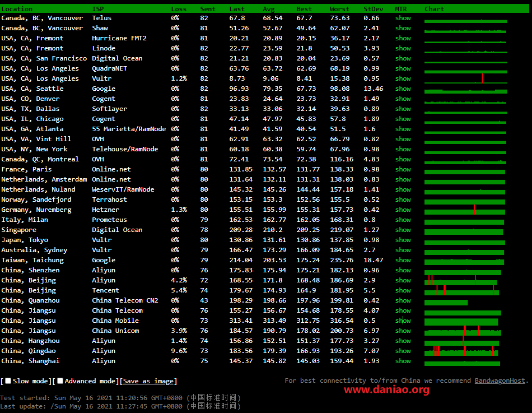
Task: Show MTR for Hangzhou Aliyun row
Action: tap(403, 341)
